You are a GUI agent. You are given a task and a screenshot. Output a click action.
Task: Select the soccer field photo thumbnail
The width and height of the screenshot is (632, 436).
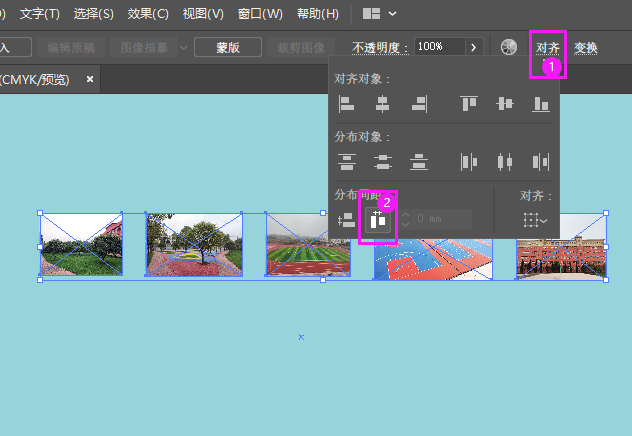click(308, 244)
